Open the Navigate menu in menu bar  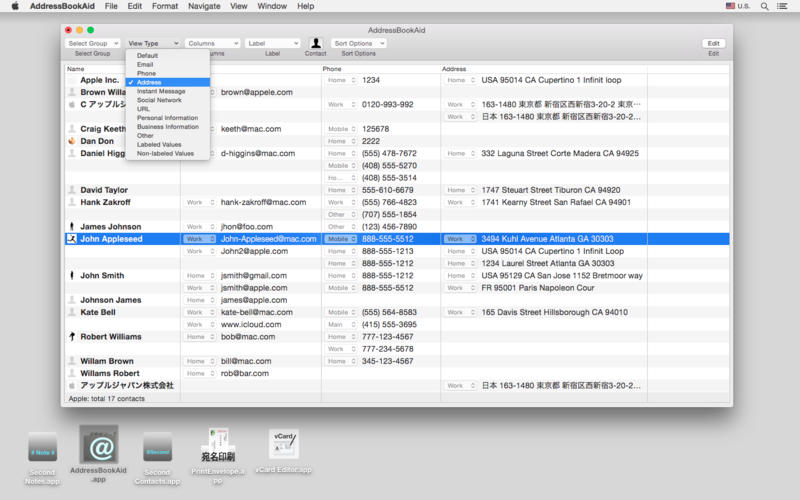[204, 6]
